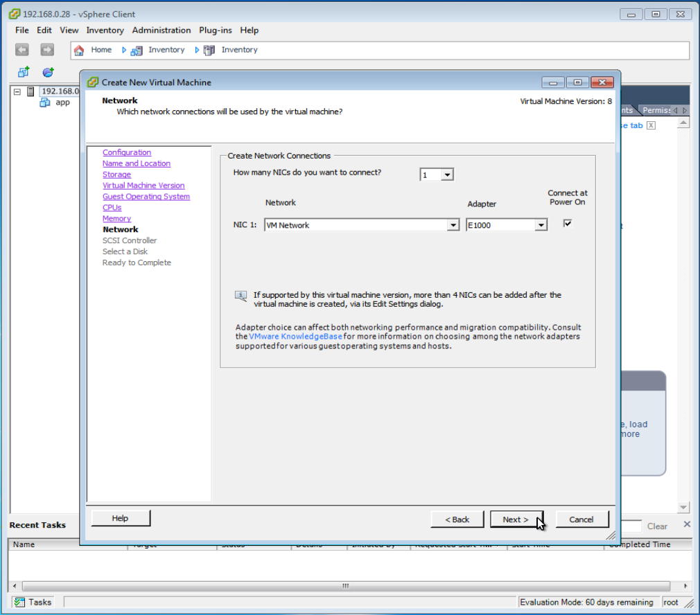Click Home in the breadcrumb bar

(101, 50)
